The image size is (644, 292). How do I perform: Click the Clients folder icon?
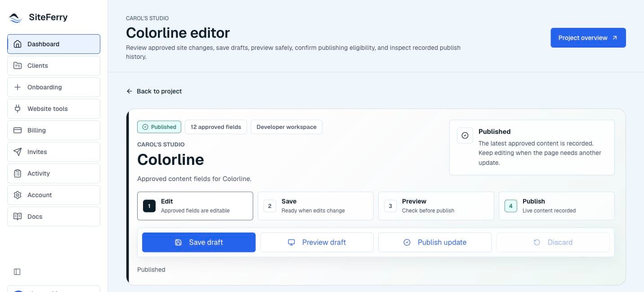tap(18, 66)
